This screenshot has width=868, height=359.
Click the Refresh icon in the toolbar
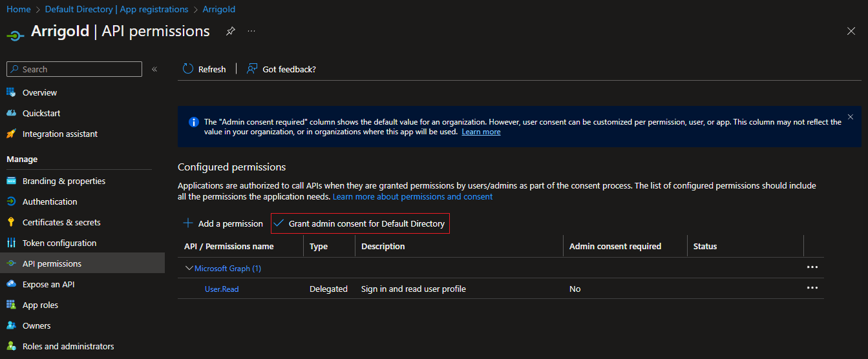click(188, 68)
